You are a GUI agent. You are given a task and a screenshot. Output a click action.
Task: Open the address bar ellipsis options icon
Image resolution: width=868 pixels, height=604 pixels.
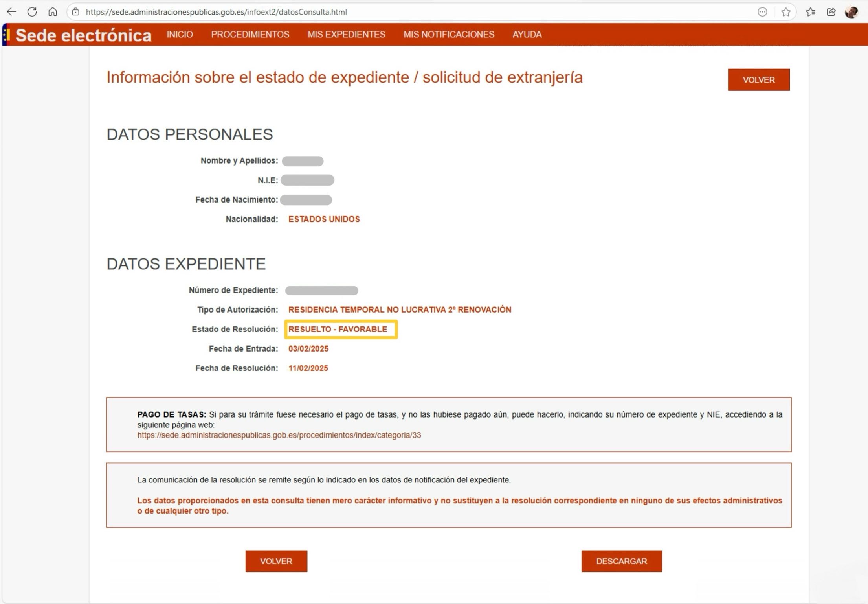tap(762, 12)
